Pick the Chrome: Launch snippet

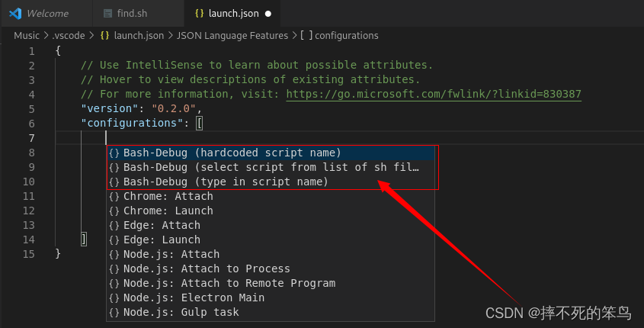(271, 211)
